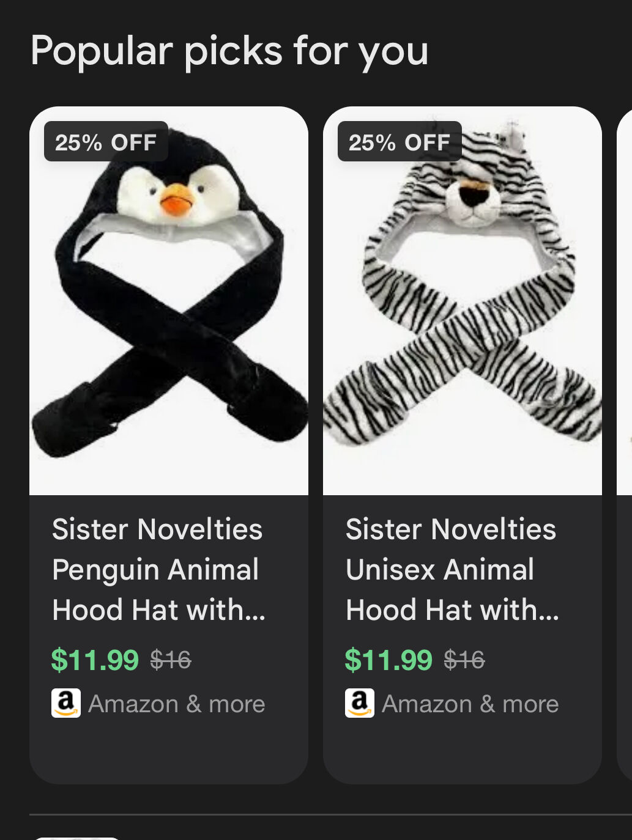The image size is (632, 840).
Task: Tap the crossed-out $16 price on the penguin card
Action: point(171,660)
